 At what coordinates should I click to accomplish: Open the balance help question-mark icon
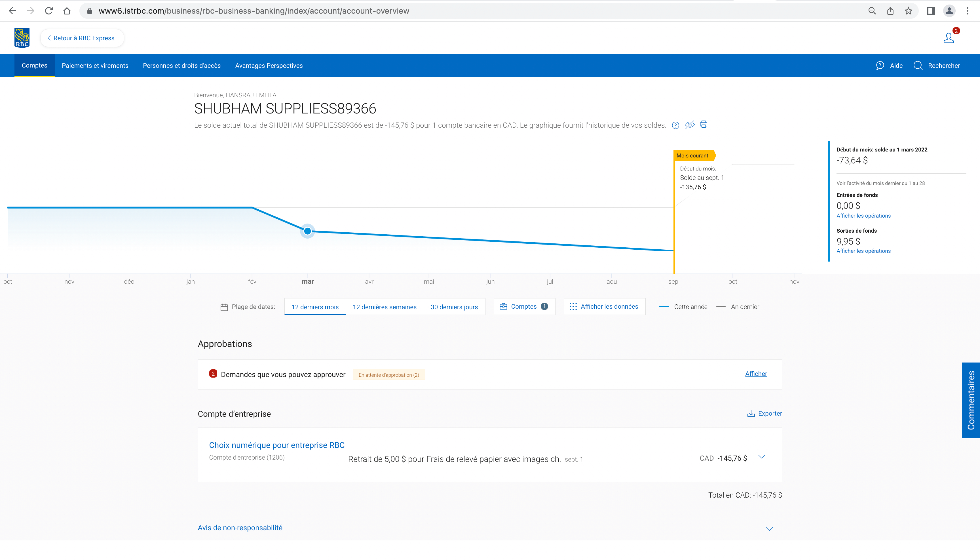[675, 125]
